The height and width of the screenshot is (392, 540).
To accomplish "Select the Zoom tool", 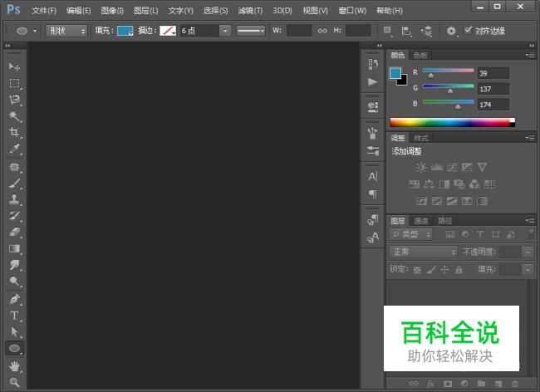I will point(14,382).
